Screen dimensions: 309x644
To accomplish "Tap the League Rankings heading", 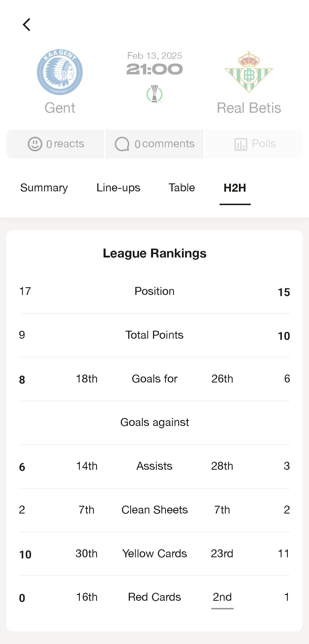I will pyautogui.click(x=154, y=253).
